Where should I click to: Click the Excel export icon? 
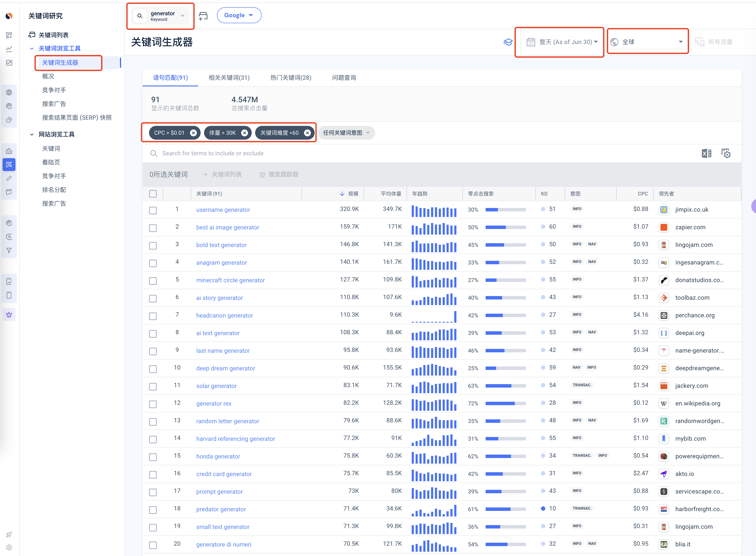[x=706, y=153]
